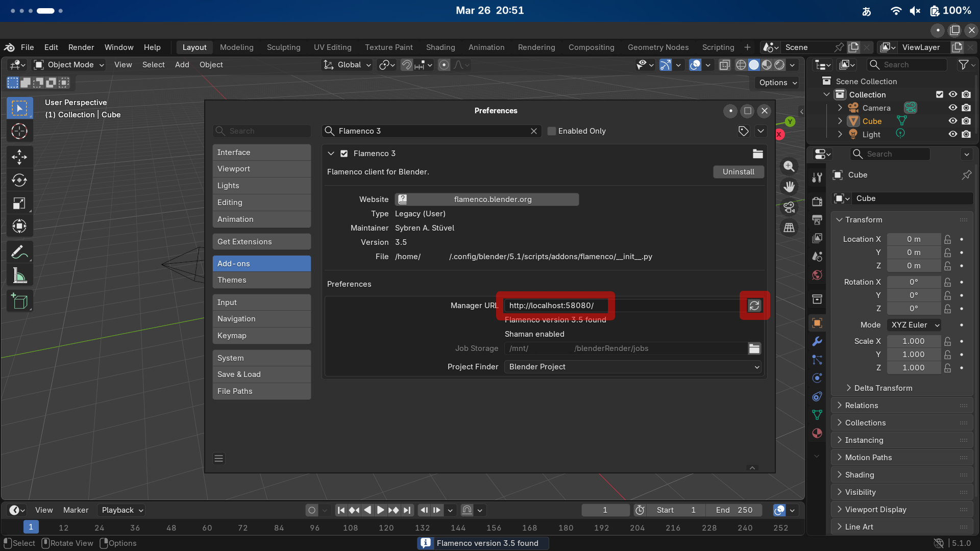Open the XYZ Euler rotation mode dropdown
This screenshot has width=980, height=551.
click(x=915, y=325)
